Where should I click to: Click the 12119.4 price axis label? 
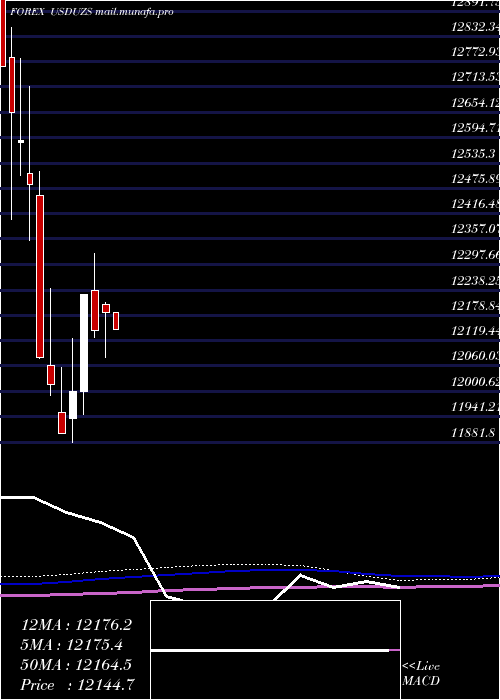(x=475, y=331)
